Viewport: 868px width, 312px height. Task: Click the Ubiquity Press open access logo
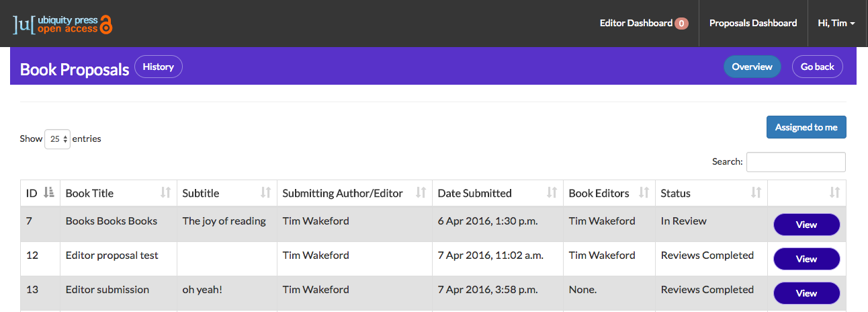click(x=62, y=24)
